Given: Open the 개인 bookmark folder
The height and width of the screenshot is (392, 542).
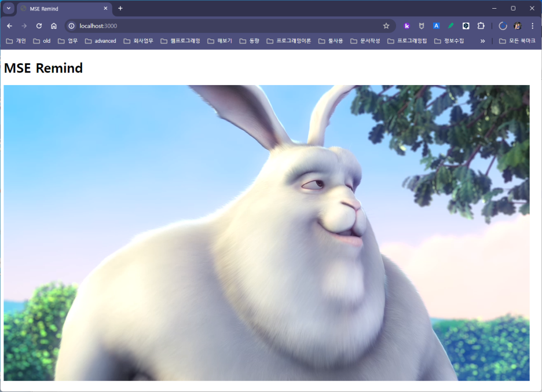Looking at the screenshot, I should (x=16, y=41).
